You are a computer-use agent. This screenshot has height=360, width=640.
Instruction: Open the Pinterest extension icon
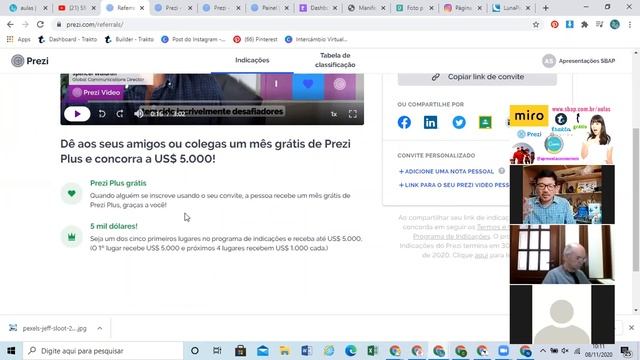coord(554,24)
